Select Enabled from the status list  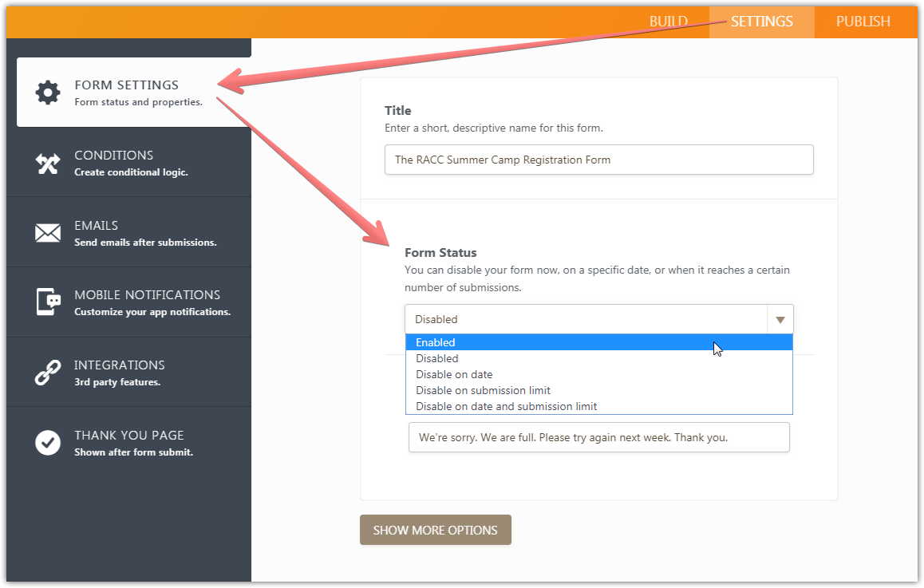(x=436, y=342)
